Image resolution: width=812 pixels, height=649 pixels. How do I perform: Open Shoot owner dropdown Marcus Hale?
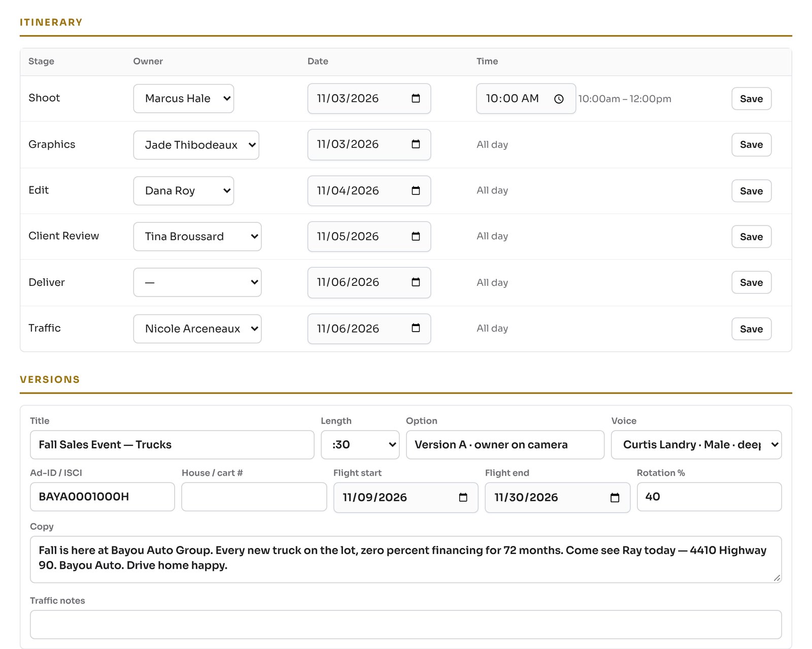coord(184,99)
